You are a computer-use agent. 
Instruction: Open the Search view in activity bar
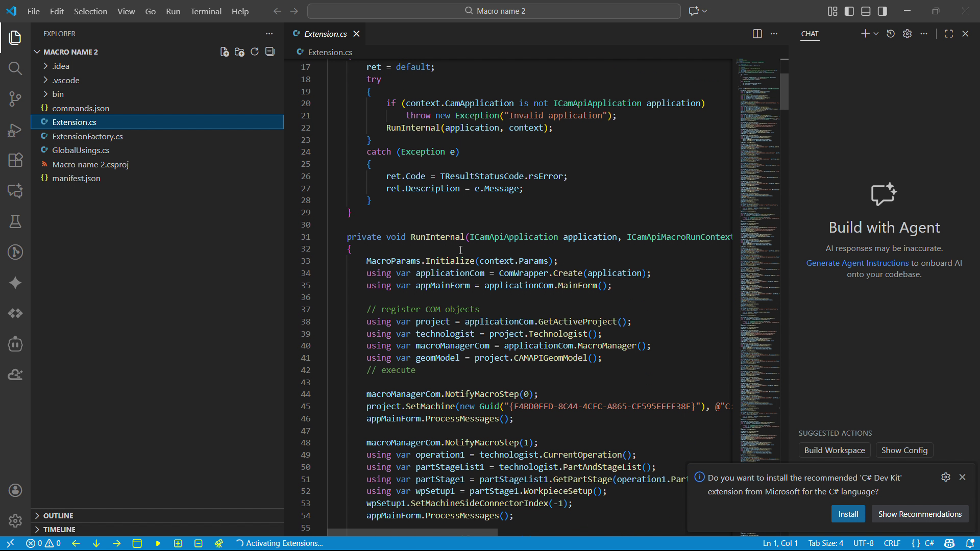coord(15,68)
